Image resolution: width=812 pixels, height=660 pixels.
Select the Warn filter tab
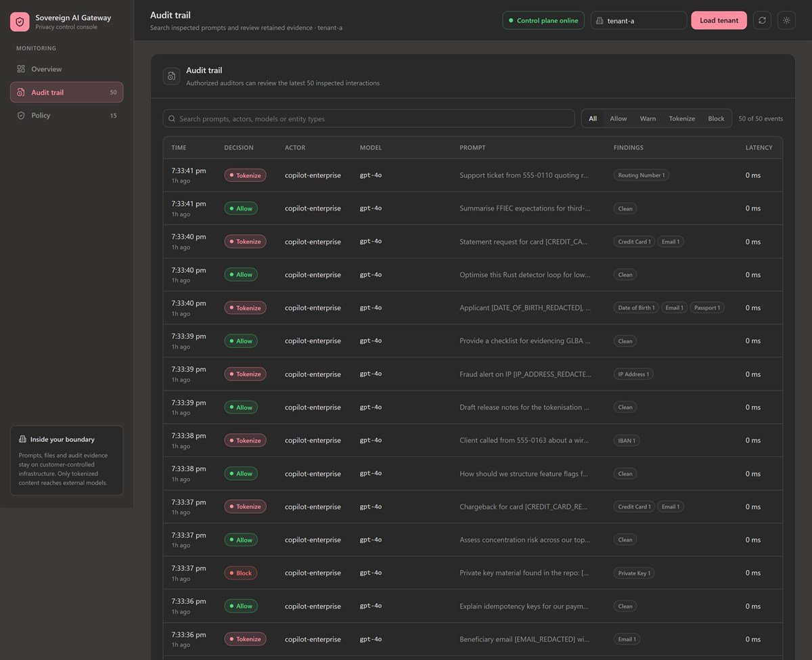(648, 118)
